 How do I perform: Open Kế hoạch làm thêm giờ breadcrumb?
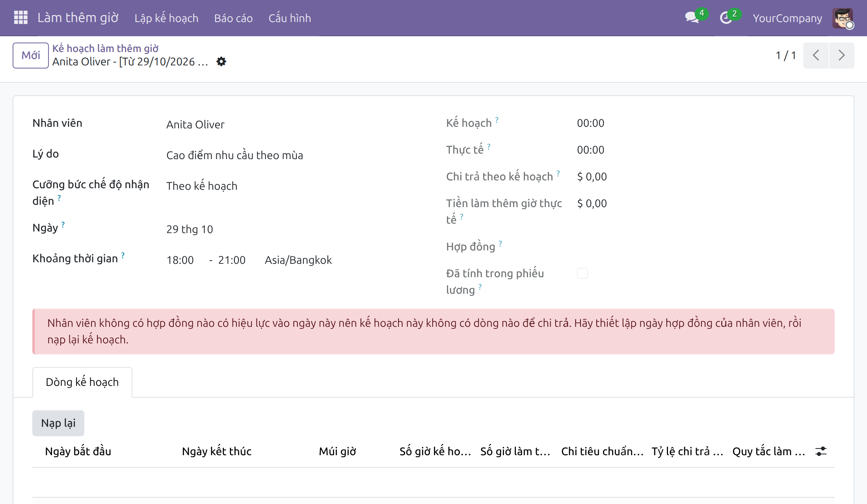[x=105, y=48]
